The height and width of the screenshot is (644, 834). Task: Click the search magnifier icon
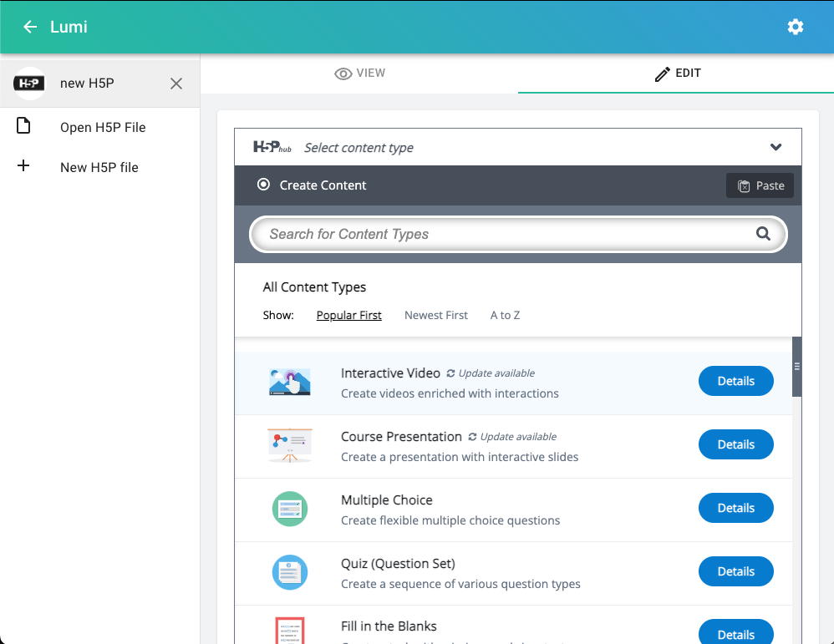click(762, 234)
